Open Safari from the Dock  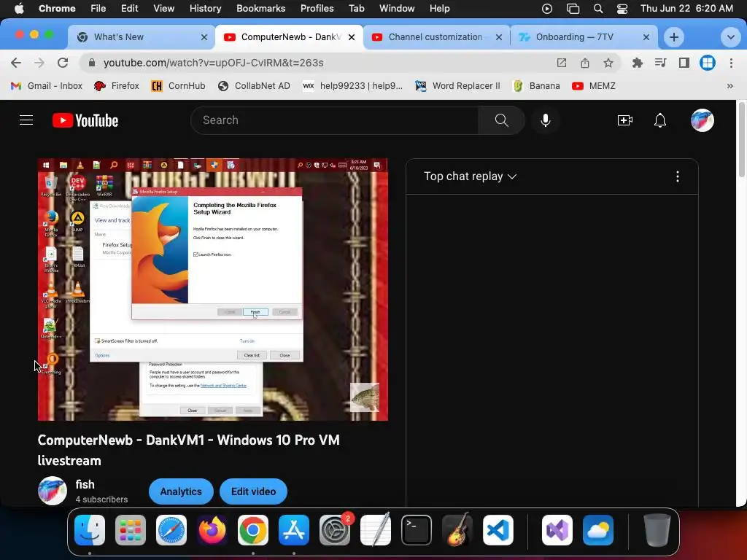[x=171, y=530]
